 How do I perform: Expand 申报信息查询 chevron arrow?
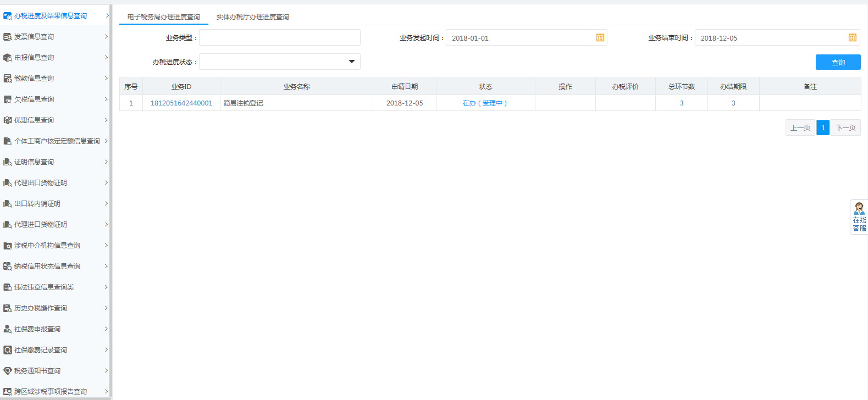[106, 57]
